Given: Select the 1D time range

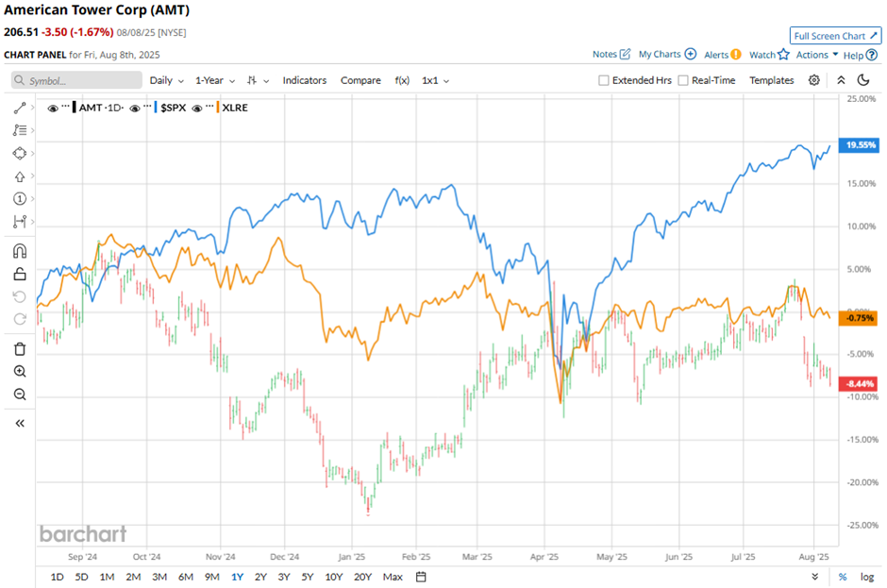Looking at the screenshot, I should 58,577.
